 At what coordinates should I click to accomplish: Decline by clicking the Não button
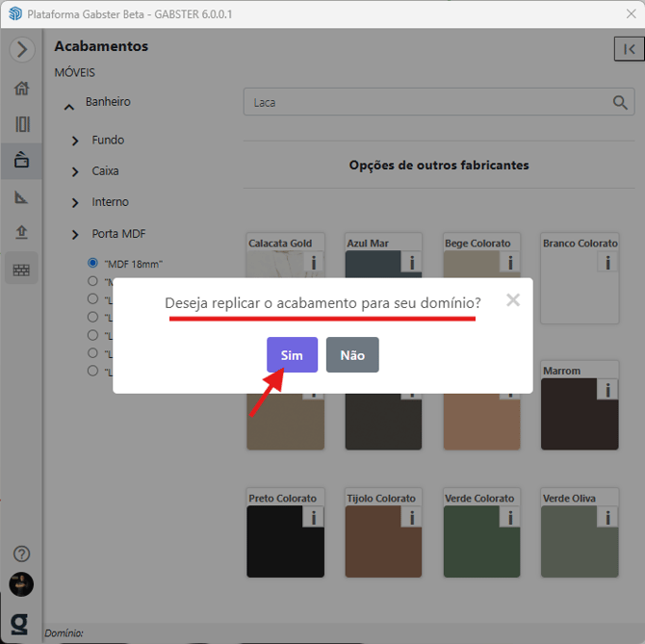point(352,355)
